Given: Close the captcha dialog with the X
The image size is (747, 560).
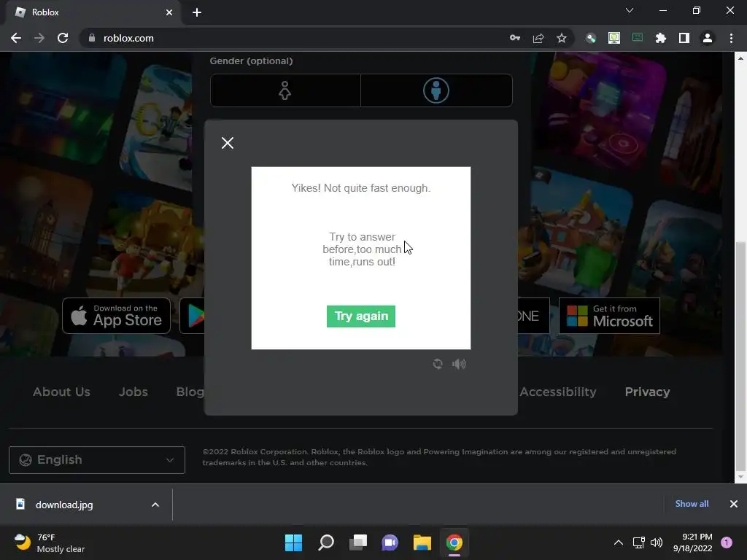Looking at the screenshot, I should click(228, 143).
